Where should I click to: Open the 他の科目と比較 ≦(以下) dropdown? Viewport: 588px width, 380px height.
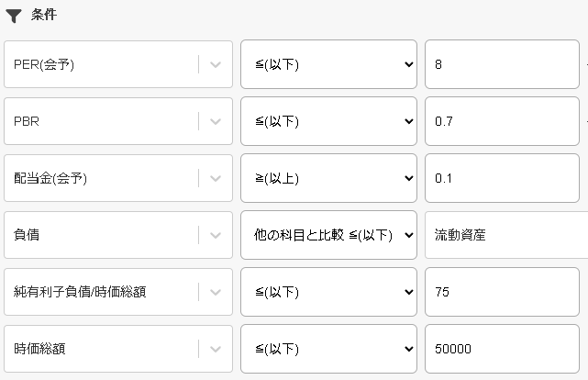point(328,235)
